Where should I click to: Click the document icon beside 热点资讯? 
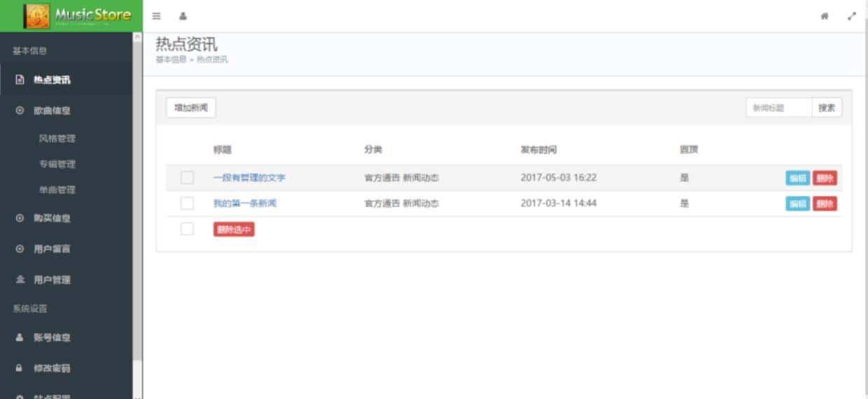coord(20,80)
